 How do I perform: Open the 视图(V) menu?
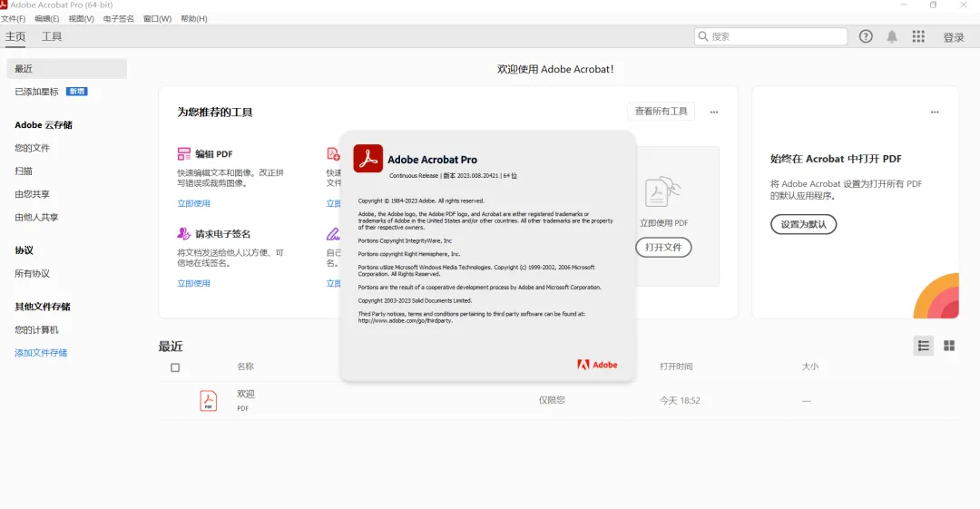coord(82,19)
